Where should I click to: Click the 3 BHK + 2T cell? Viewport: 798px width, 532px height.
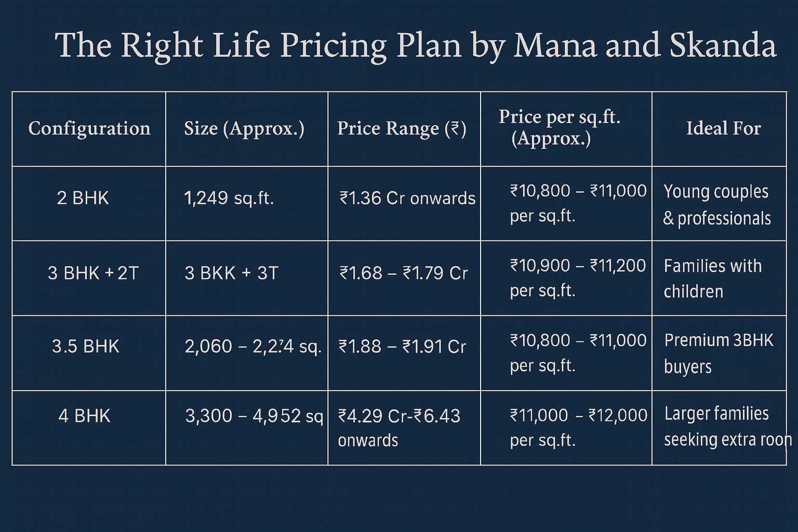[x=94, y=273]
